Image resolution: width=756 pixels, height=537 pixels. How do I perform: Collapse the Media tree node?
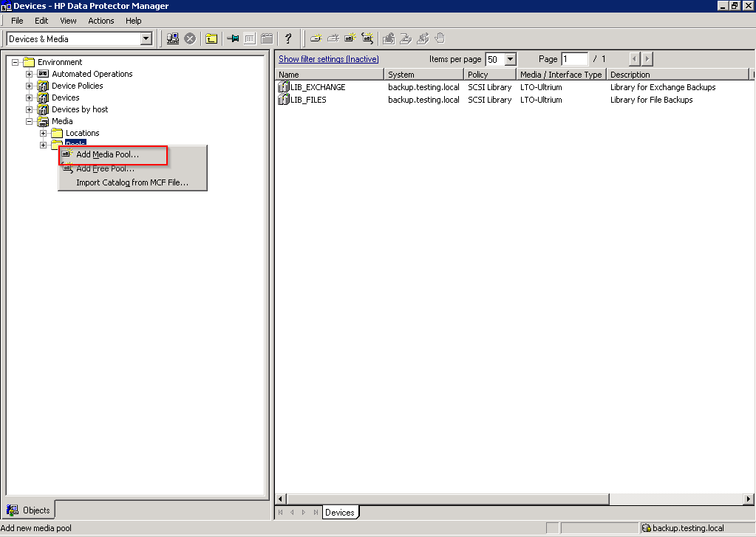click(30, 121)
